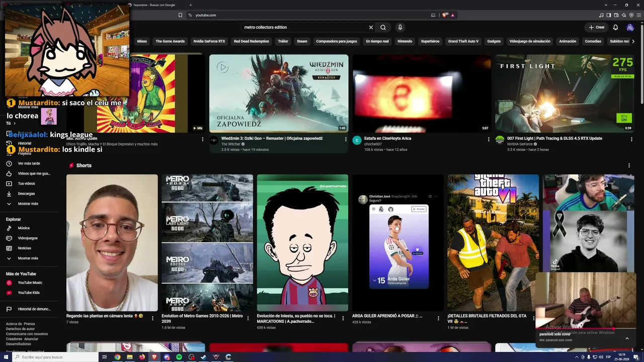Expand 'Mostrar más' below Noticias
The height and width of the screenshot is (362, 644).
click(29, 258)
